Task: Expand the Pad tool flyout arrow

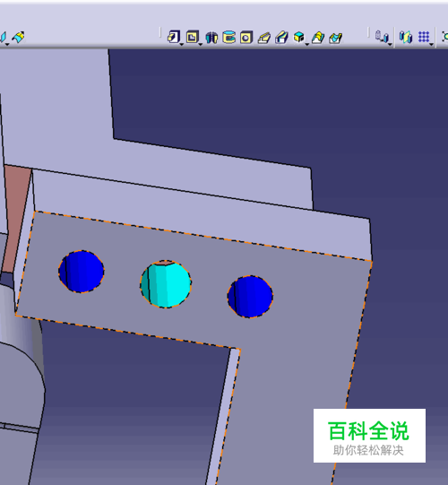Action: click(182, 45)
